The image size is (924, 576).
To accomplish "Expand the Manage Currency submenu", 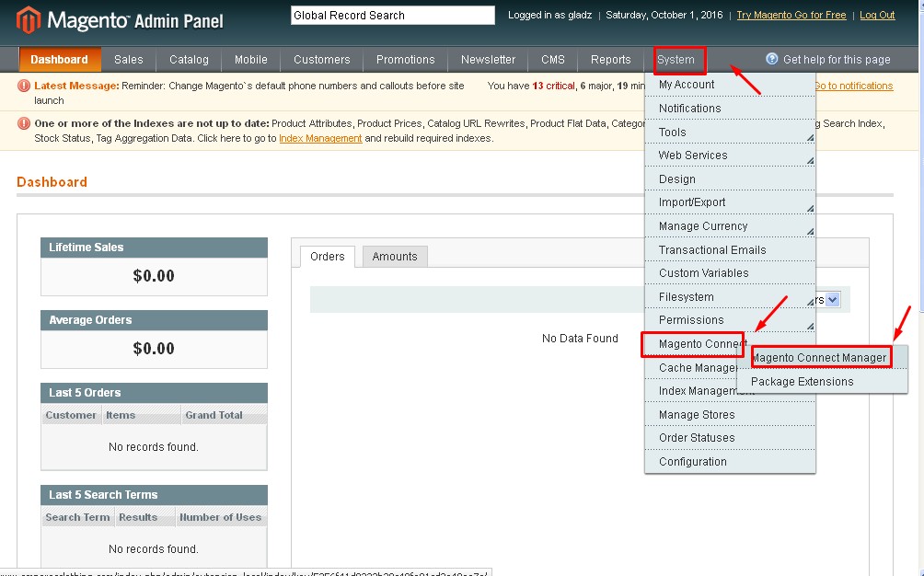I will pyautogui.click(x=730, y=226).
